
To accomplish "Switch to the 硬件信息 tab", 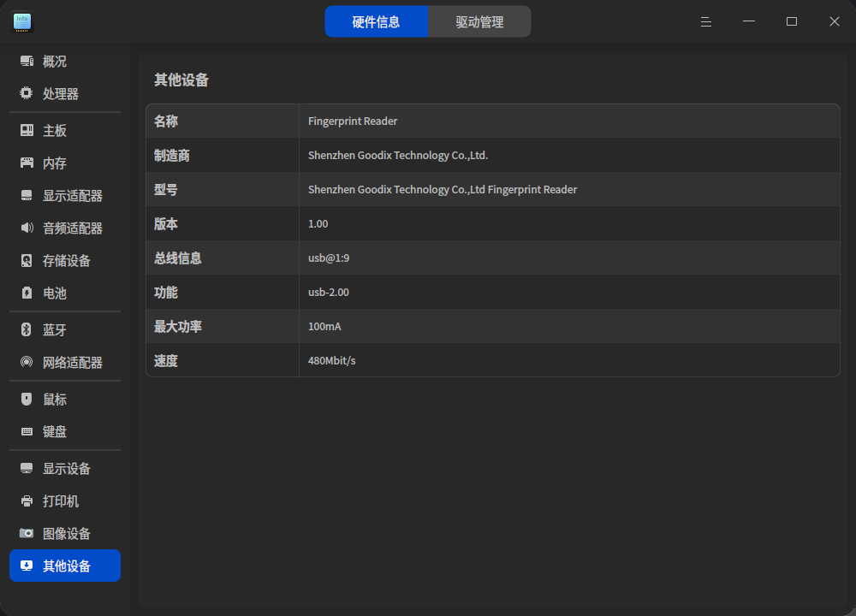I will pos(376,22).
